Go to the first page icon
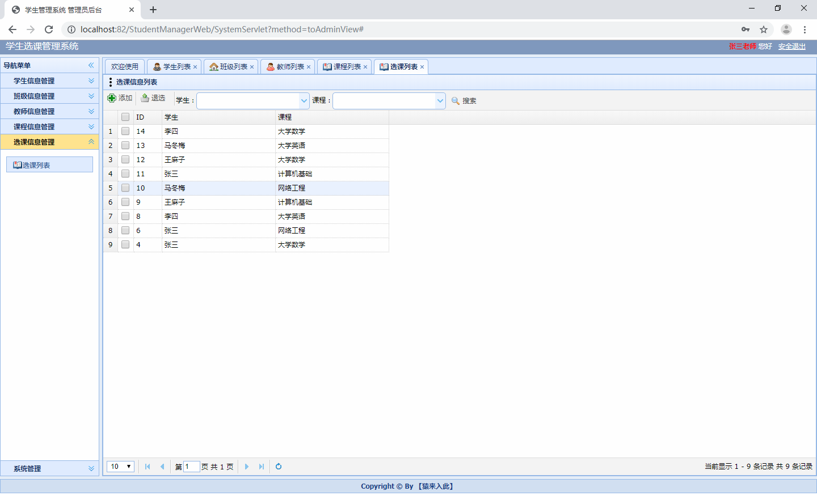The height and width of the screenshot is (504, 817). pyautogui.click(x=148, y=467)
